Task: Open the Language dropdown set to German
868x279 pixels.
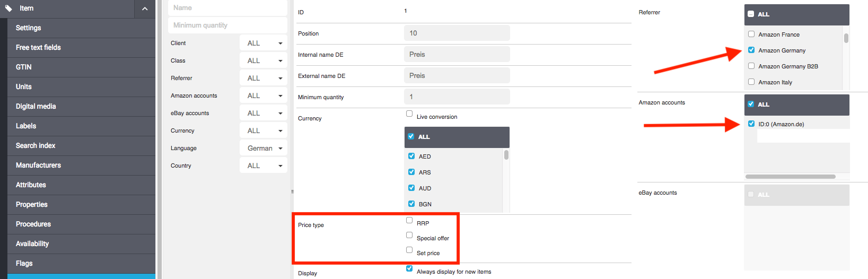Action: pyautogui.click(x=264, y=148)
